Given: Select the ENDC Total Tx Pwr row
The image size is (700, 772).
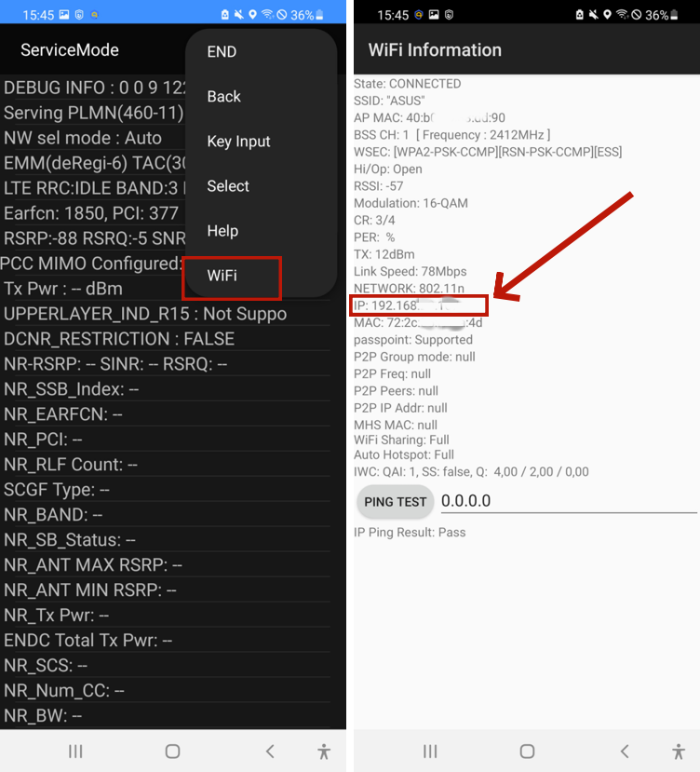Looking at the screenshot, I should (x=165, y=640).
